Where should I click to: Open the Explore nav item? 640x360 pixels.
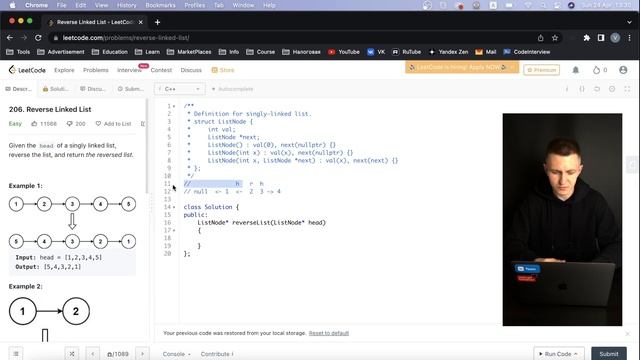coord(64,70)
